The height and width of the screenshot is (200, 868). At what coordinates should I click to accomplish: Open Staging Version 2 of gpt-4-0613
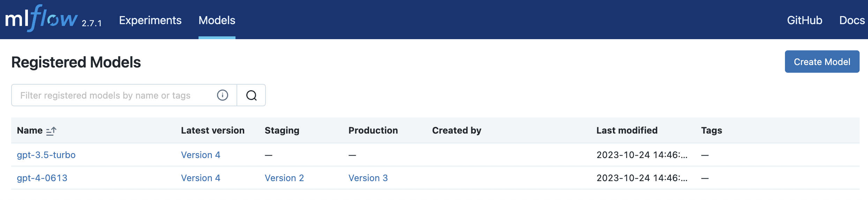pyautogui.click(x=284, y=178)
